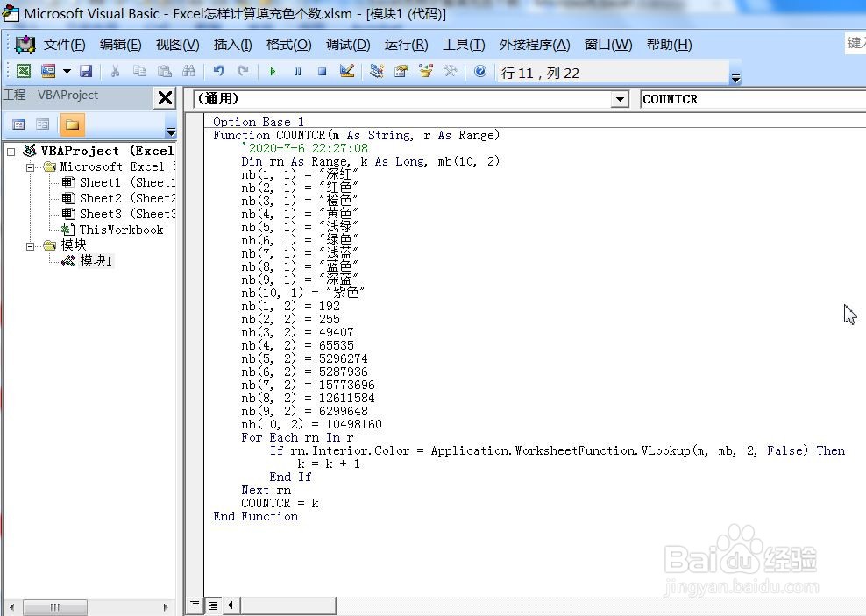Click the VBA application icon in menu bar

click(x=25, y=44)
